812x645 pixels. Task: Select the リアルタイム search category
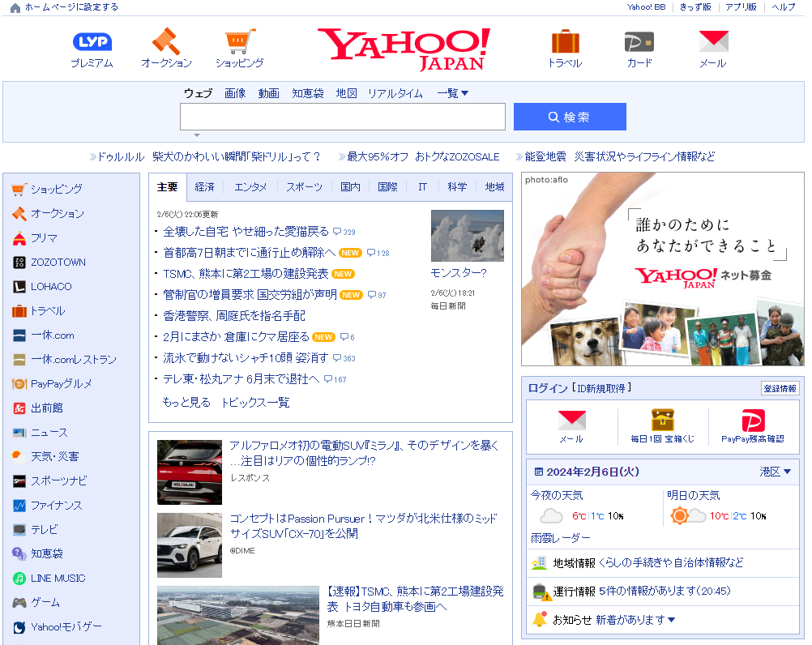click(x=395, y=93)
